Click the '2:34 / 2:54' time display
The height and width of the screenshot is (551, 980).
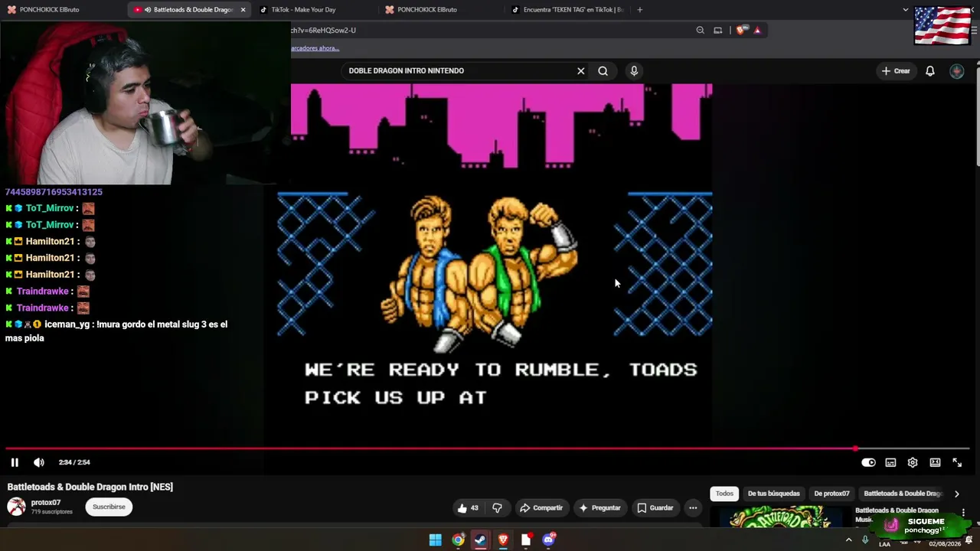point(74,462)
